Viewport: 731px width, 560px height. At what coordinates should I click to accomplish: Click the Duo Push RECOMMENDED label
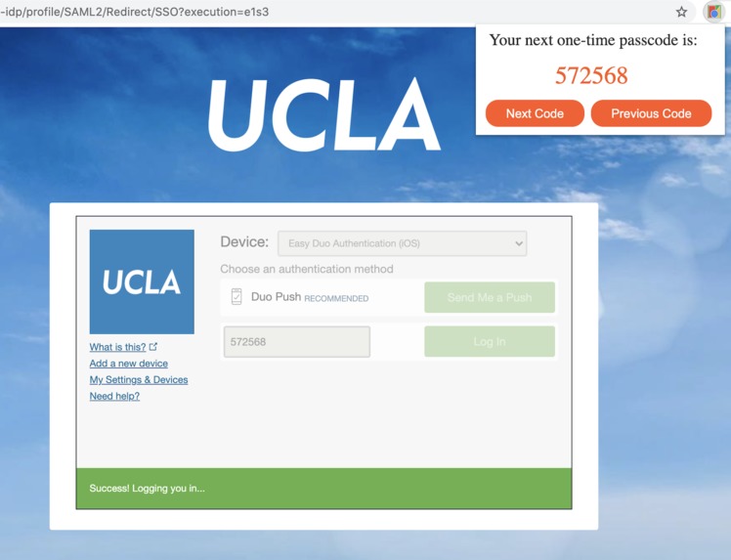pyautogui.click(x=310, y=297)
